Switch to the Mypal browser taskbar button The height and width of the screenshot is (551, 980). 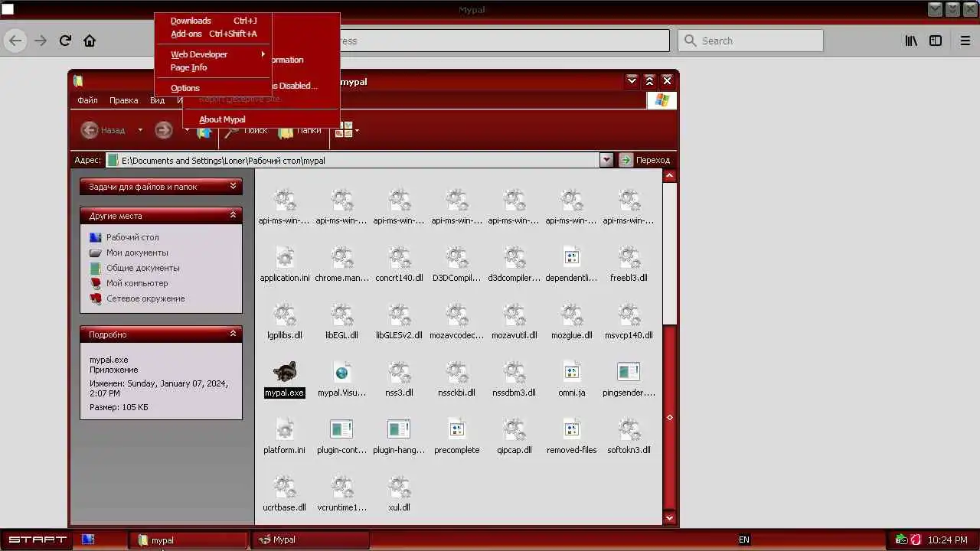(310, 540)
